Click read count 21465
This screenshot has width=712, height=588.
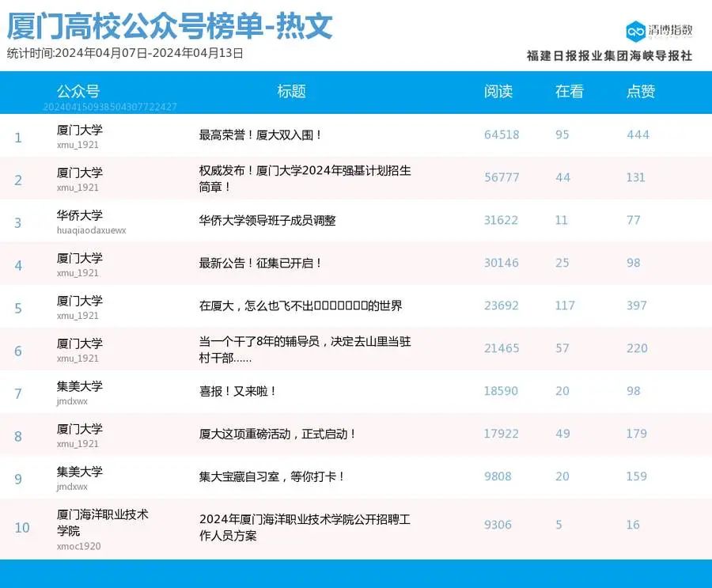pyautogui.click(x=502, y=348)
